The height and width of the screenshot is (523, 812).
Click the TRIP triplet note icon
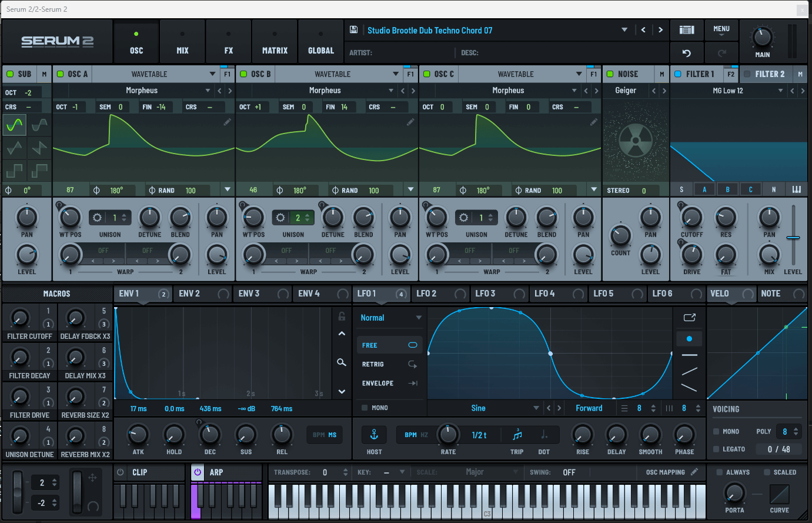517,434
